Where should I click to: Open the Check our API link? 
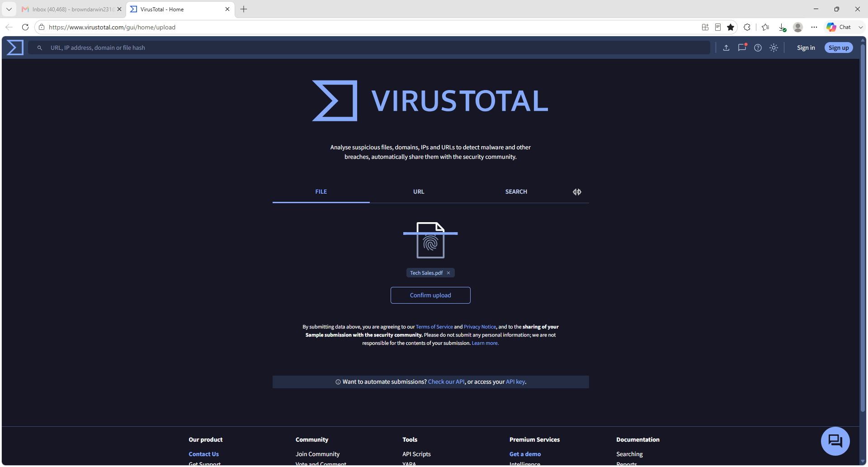click(446, 382)
